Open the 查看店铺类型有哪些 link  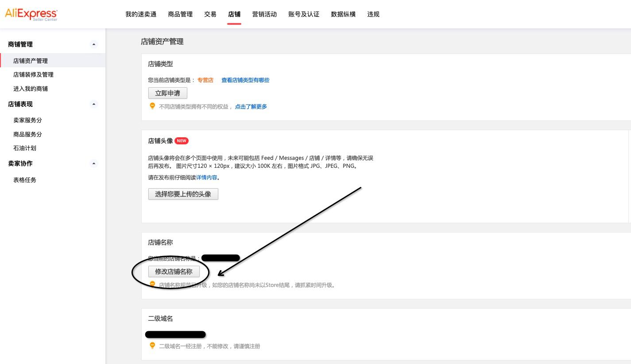(245, 80)
